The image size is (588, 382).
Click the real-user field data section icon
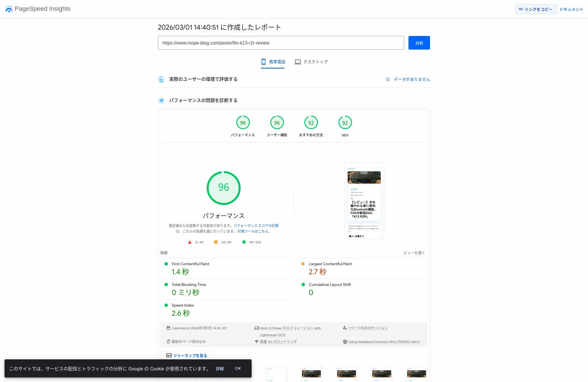tap(161, 79)
